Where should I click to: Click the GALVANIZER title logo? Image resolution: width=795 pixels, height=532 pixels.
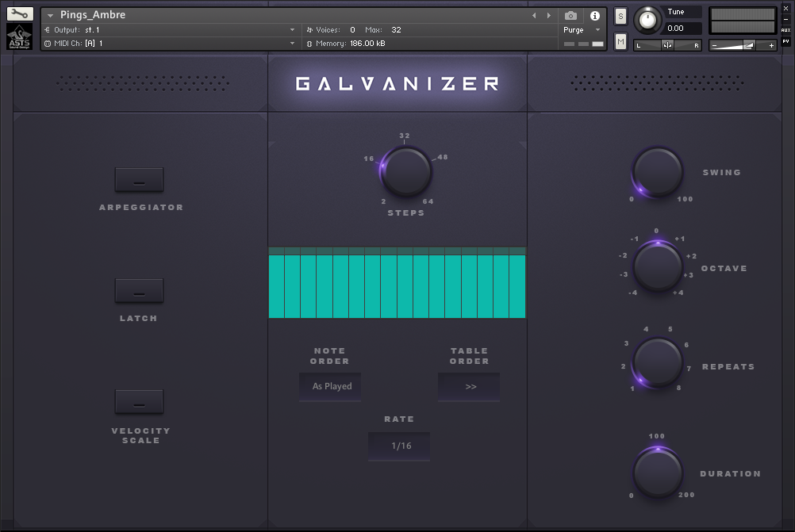click(x=397, y=83)
